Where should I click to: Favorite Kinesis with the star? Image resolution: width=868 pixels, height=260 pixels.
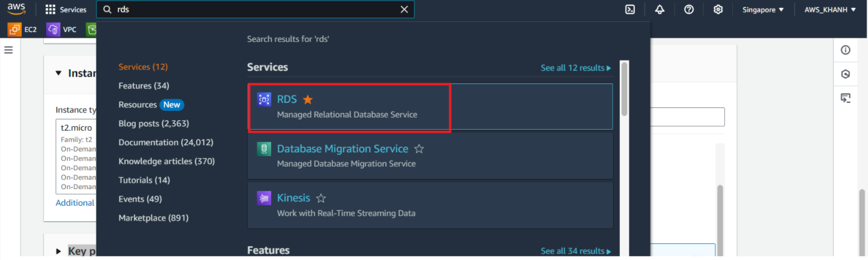(321, 198)
